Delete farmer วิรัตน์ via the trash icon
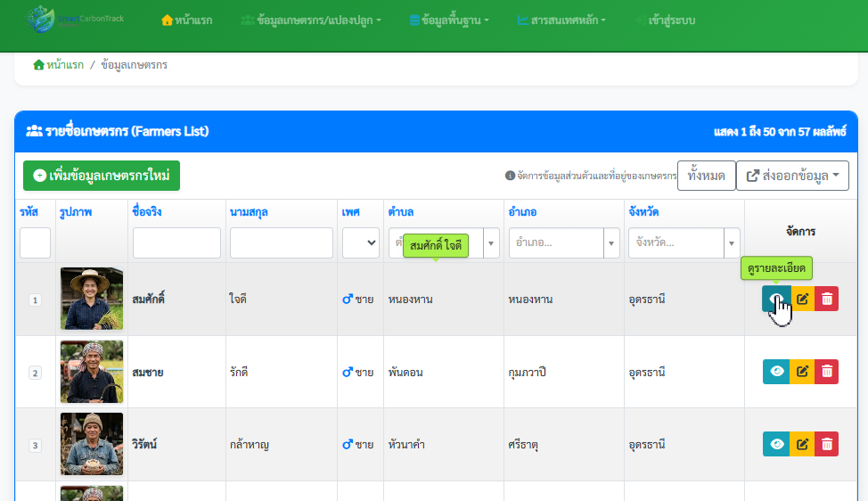This screenshot has width=868, height=501. (x=826, y=444)
